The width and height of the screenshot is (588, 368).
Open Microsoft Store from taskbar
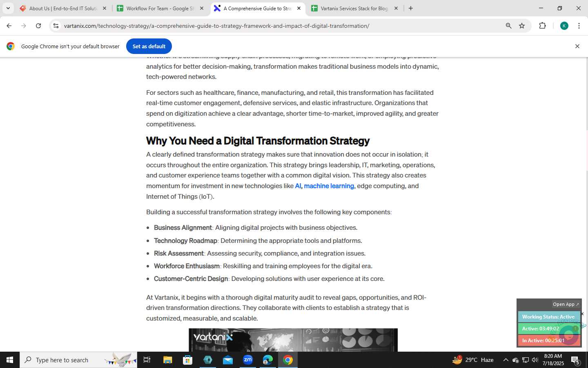pos(188,360)
